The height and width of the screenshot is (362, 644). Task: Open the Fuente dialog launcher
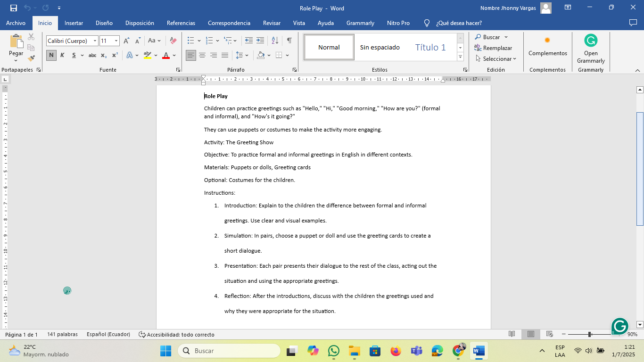click(178, 70)
